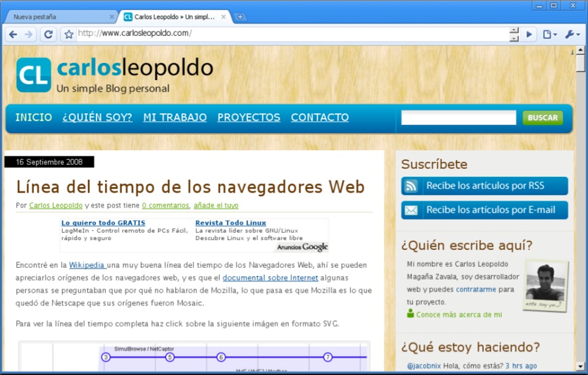Click the Anuncios Google label

click(302, 247)
